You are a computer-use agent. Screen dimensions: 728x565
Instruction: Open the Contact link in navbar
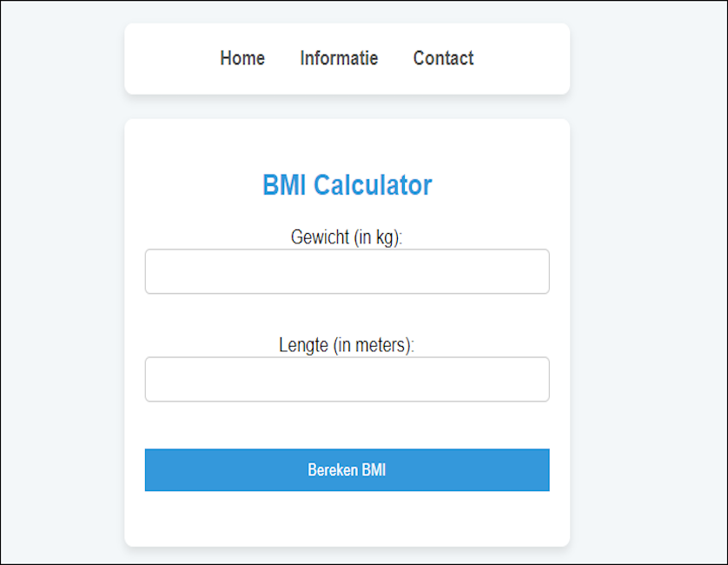point(443,58)
